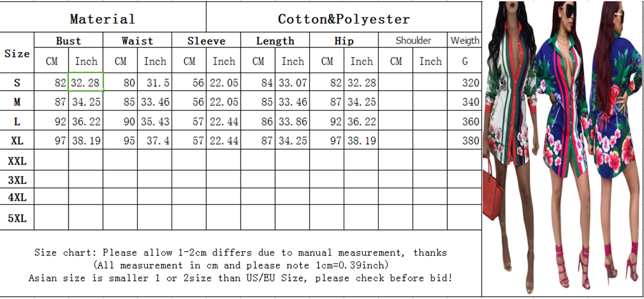Select the Sleeve column header
This screenshot has height=299, width=644.
[x=206, y=40]
